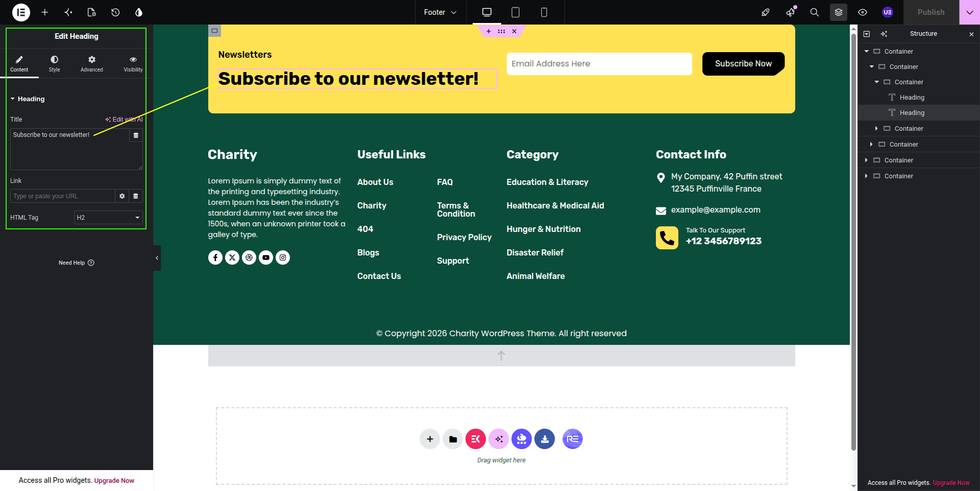Open the What's New megaphone icon
Viewport: 980px width, 491px height.
tap(791, 12)
